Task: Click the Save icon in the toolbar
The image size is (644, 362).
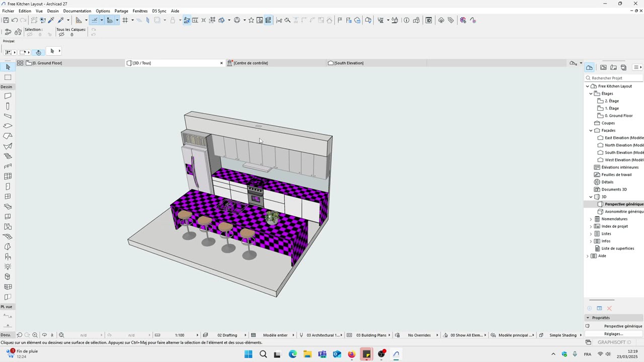Action: pyautogui.click(x=6, y=20)
